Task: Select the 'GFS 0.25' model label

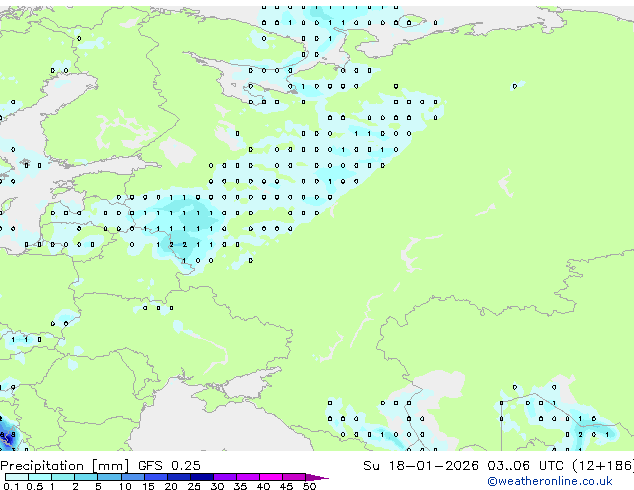Action: [x=169, y=466]
